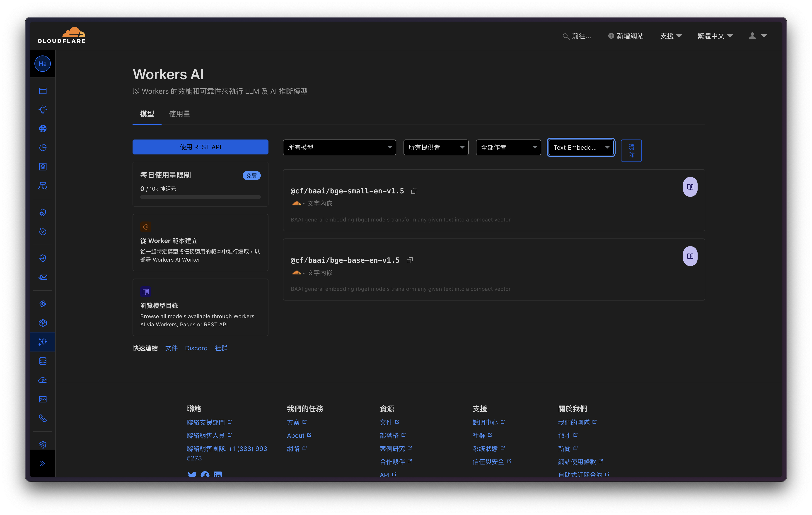This screenshot has height=515, width=812.
Task: Open sidebar settings gear icon
Action: (x=43, y=445)
